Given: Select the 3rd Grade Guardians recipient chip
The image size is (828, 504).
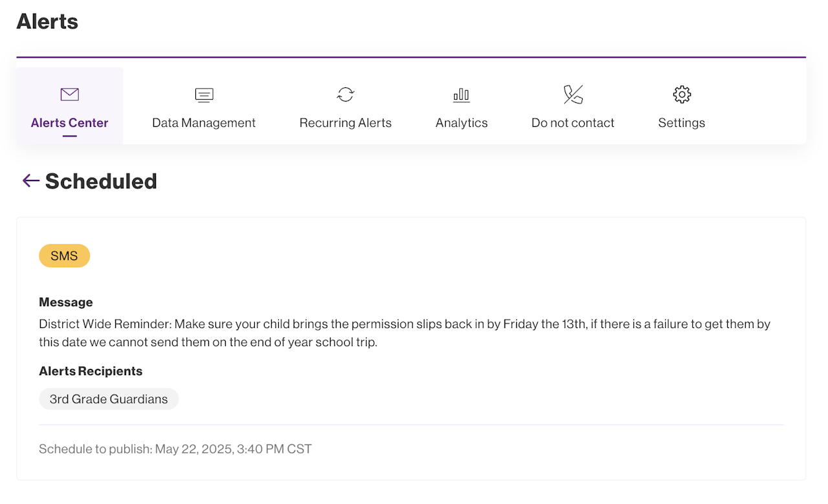Looking at the screenshot, I should coord(109,399).
